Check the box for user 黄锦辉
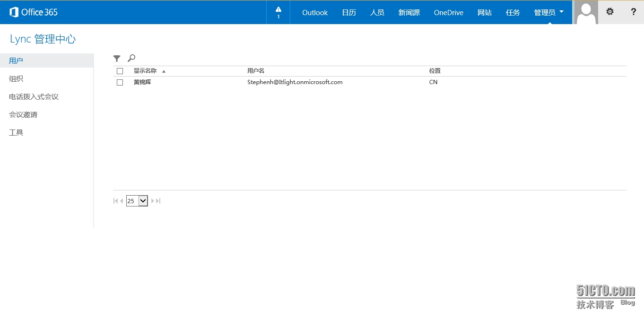The width and height of the screenshot is (644, 318). (x=120, y=82)
